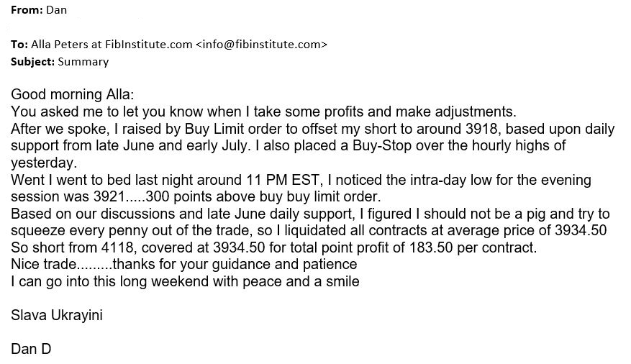Viewport: 631px width, 364px height.
Task: Click the signature Dan D
Action: coord(31,349)
